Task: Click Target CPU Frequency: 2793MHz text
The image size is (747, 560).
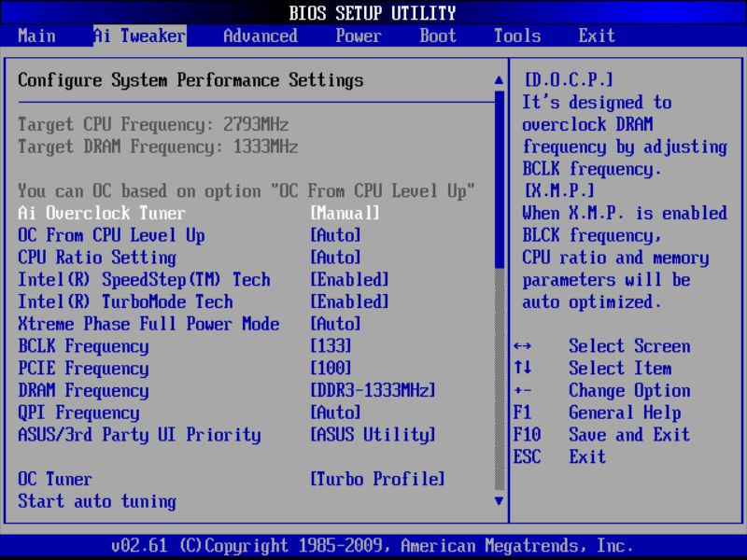Action: click(153, 125)
